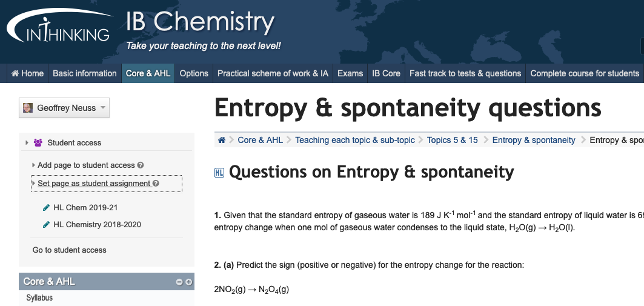This screenshot has width=644, height=306.
Task: Click the pencil icon next to HL Chem 2019-21
Action: tap(47, 208)
